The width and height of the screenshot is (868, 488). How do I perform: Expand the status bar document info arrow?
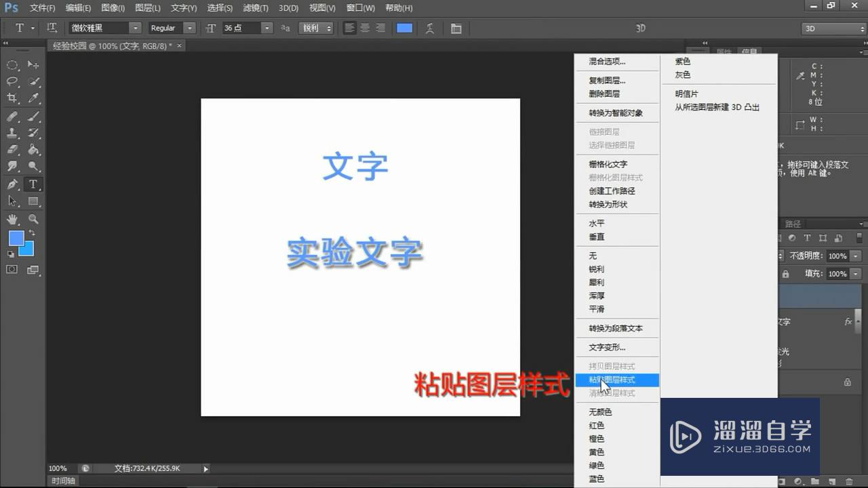[x=206, y=468]
